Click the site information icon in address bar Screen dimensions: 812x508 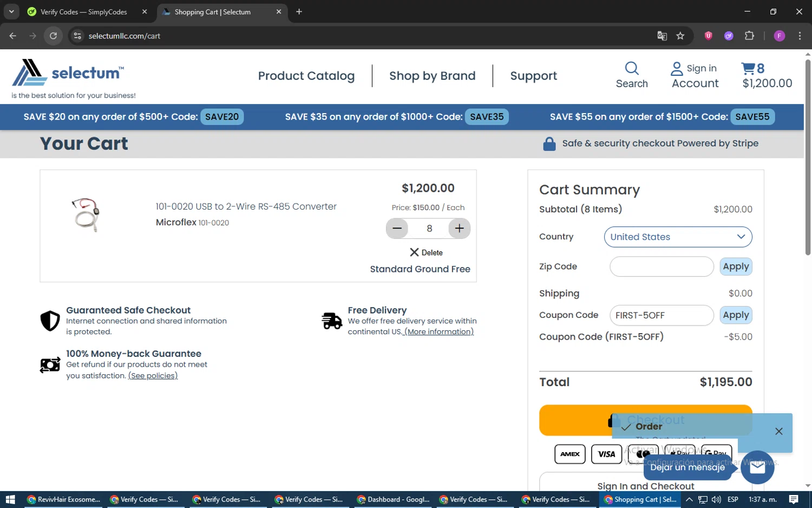tap(77, 36)
